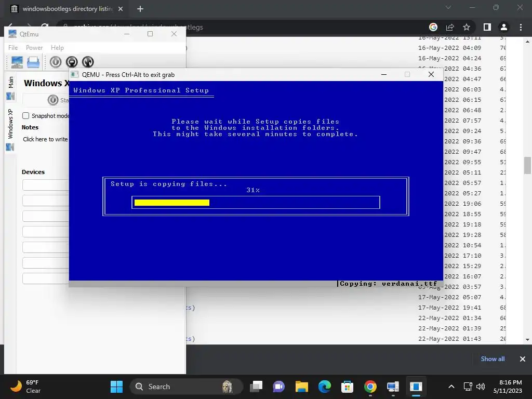Image resolution: width=532 pixels, height=399 pixels.
Task: Click the power start icon in QtEmu toolbar
Action: tap(56, 62)
